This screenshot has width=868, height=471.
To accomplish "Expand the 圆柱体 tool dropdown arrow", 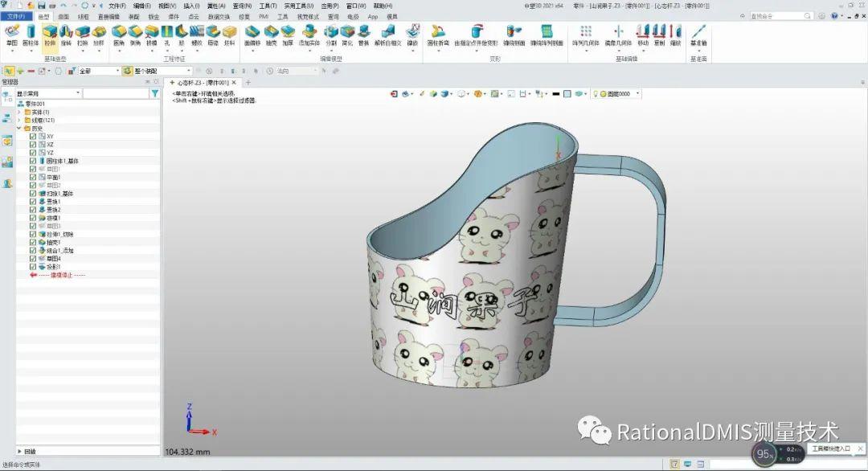I will [31, 51].
